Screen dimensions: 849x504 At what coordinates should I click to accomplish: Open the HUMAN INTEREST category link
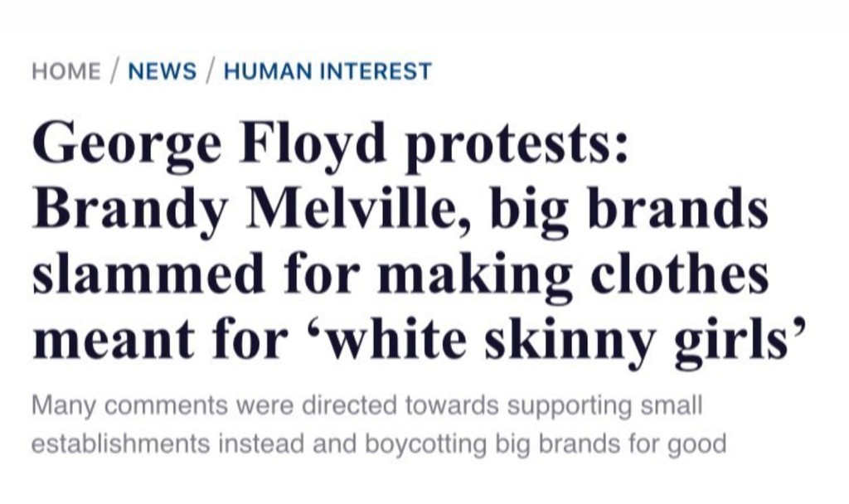coord(328,71)
